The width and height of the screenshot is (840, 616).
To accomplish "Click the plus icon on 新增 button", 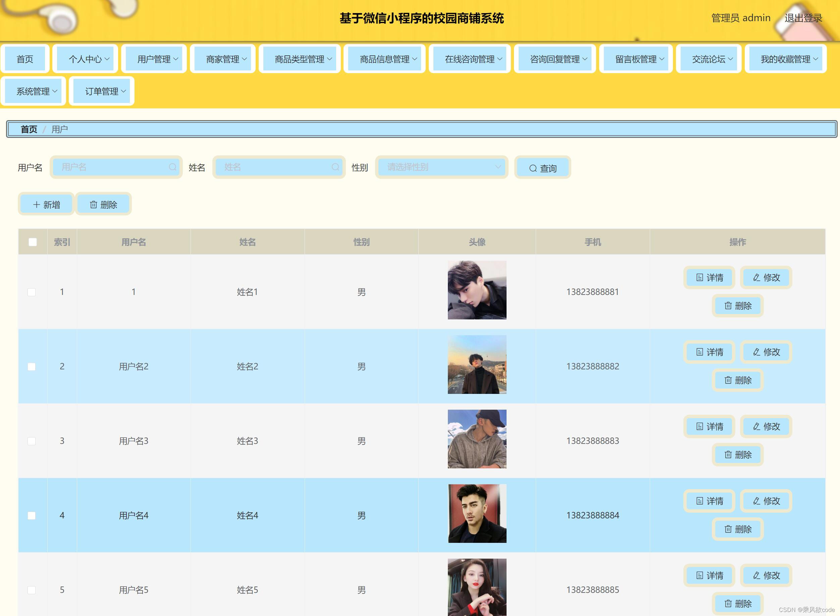I will pyautogui.click(x=37, y=205).
